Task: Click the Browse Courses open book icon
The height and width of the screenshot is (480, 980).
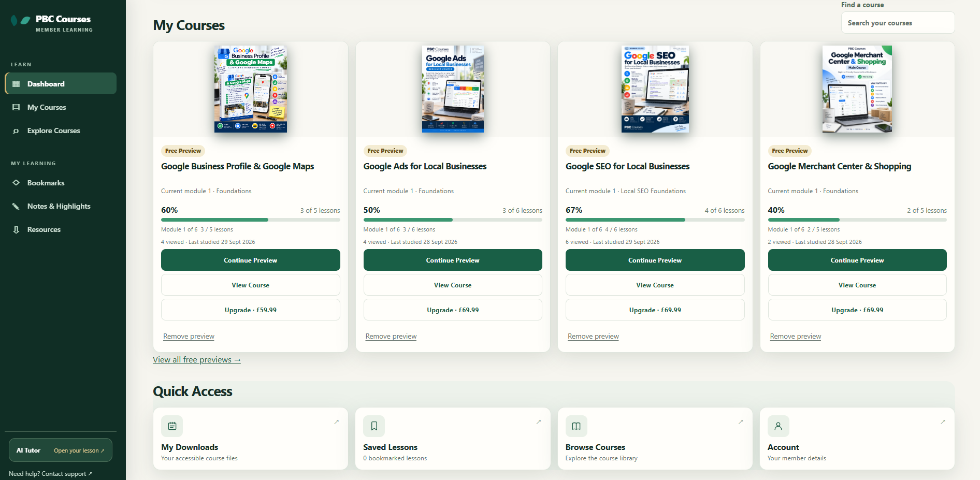Action: pyautogui.click(x=576, y=426)
